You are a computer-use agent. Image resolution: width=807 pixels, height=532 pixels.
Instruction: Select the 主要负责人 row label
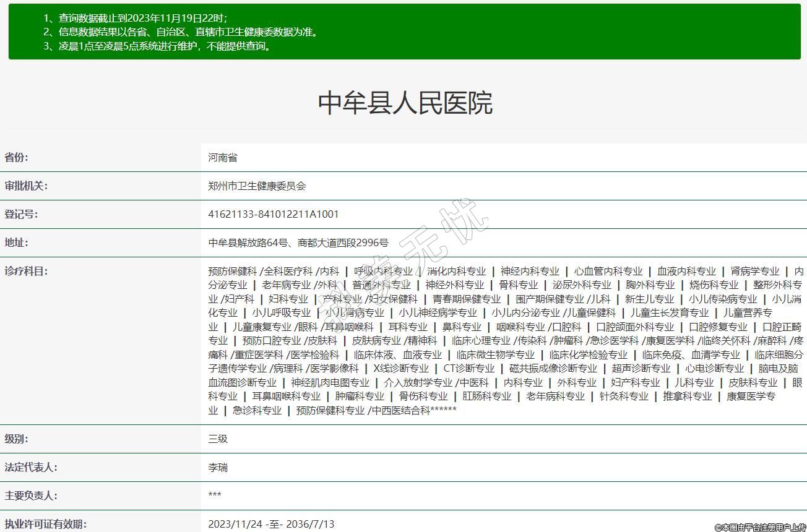coord(31,496)
